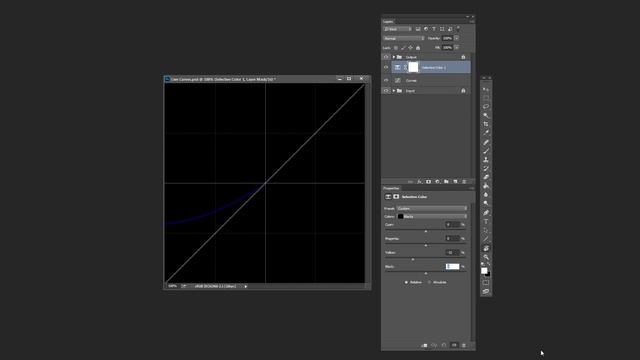Viewport: 640px width, 360px height.
Task: Filter layers for smart objects
Action: [x=450, y=29]
